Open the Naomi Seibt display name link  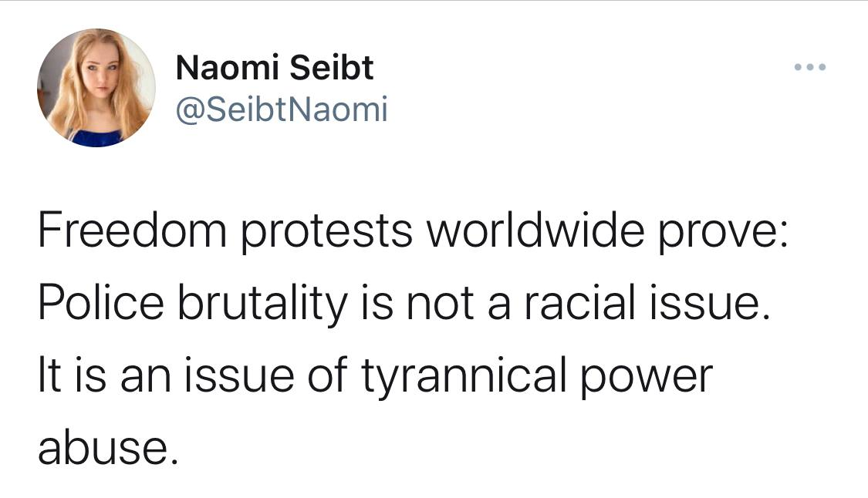(275, 69)
